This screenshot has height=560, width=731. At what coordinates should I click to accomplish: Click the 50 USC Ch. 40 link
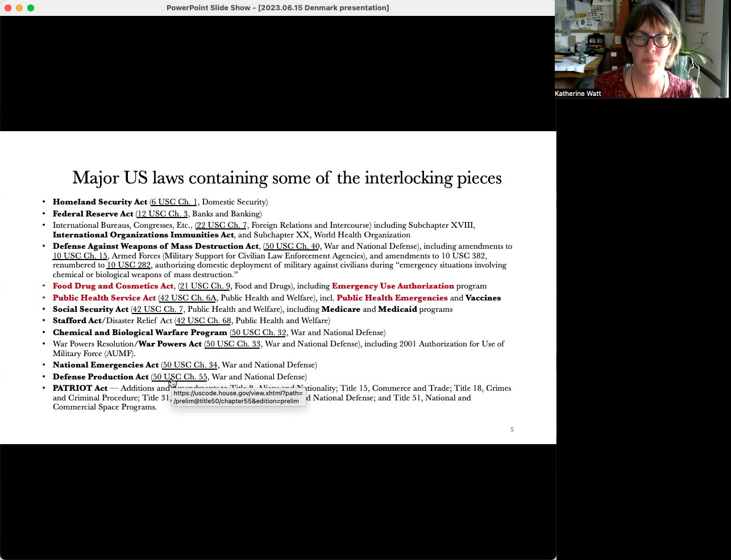pos(292,246)
